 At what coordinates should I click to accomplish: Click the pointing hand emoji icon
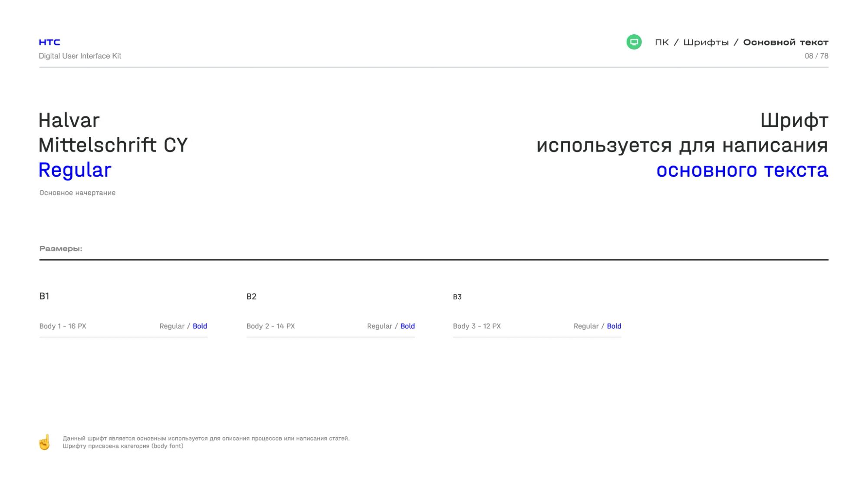pos(45,442)
